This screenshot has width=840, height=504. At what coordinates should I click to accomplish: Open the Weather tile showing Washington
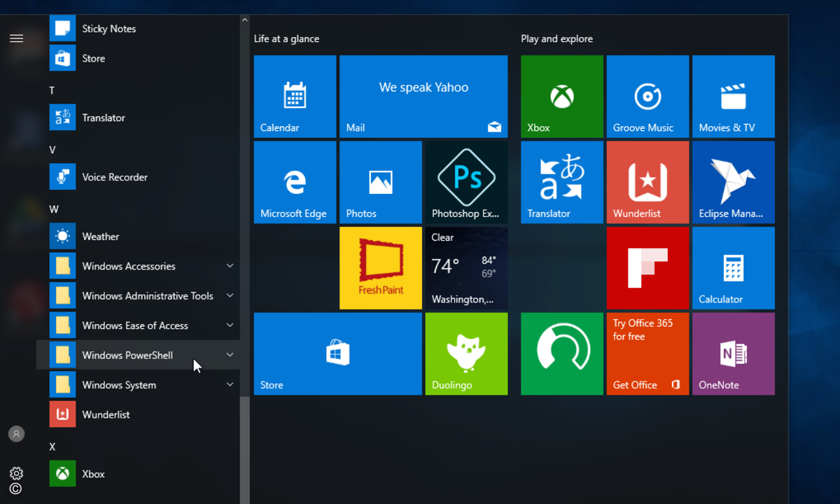click(466, 268)
